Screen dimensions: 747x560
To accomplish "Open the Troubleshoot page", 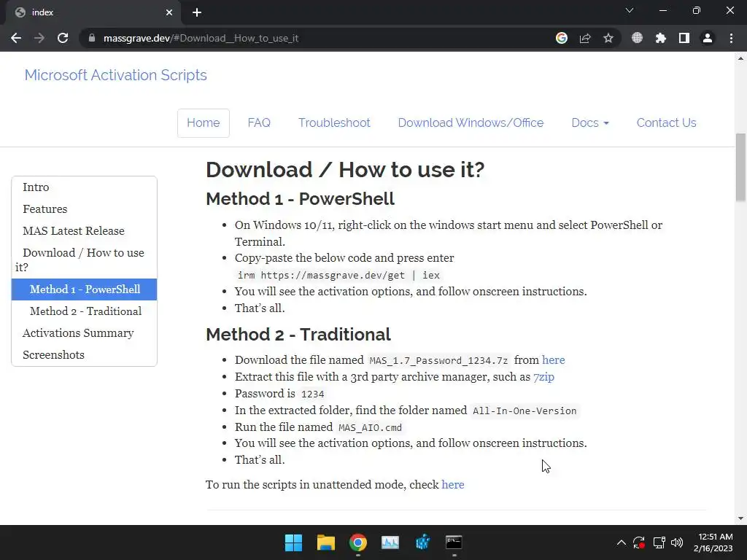I will [334, 122].
